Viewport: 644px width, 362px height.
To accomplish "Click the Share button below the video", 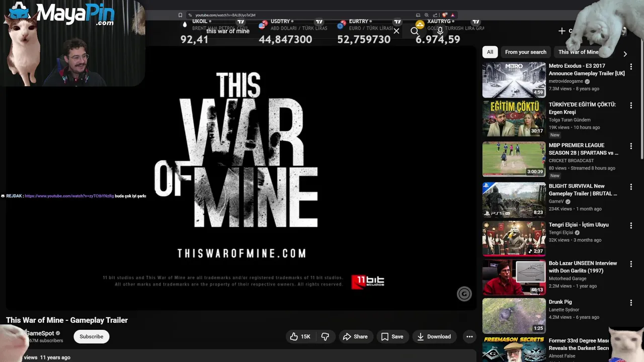I will point(355,336).
